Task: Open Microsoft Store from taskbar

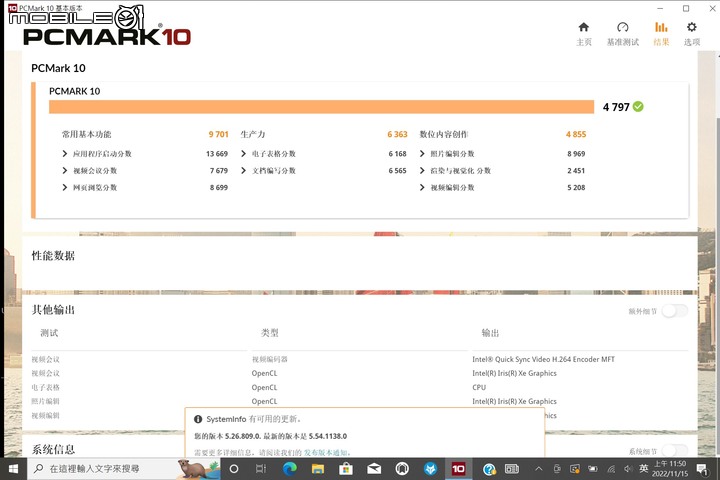Action: pos(346,469)
